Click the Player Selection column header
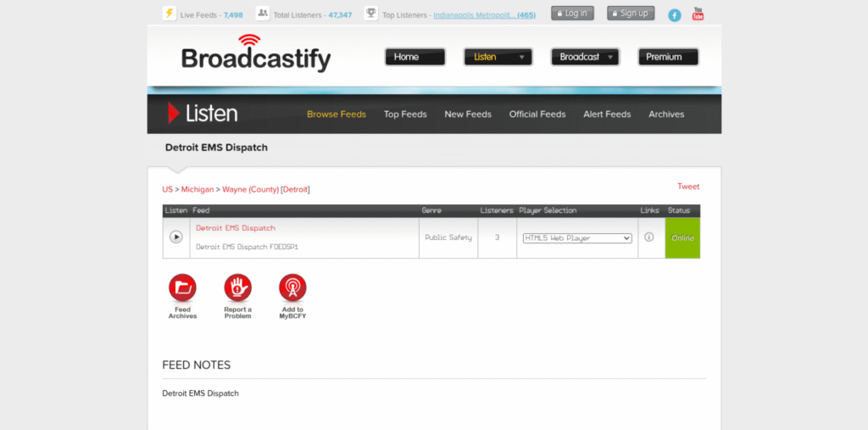Image resolution: width=868 pixels, height=430 pixels. click(548, 210)
